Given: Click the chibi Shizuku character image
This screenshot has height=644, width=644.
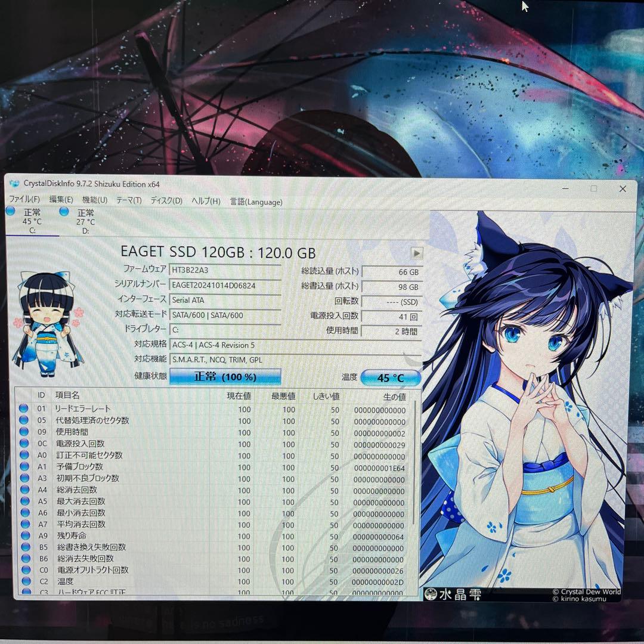Looking at the screenshot, I should point(48,324).
